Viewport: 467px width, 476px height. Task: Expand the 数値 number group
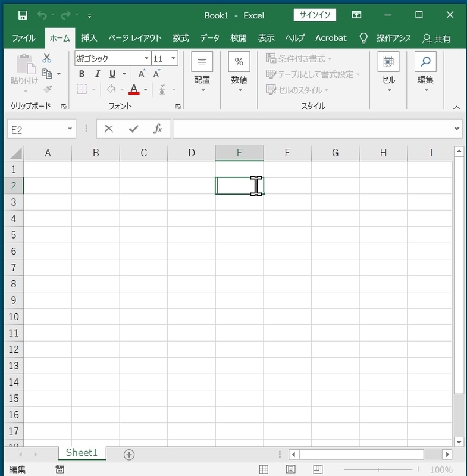(x=239, y=72)
